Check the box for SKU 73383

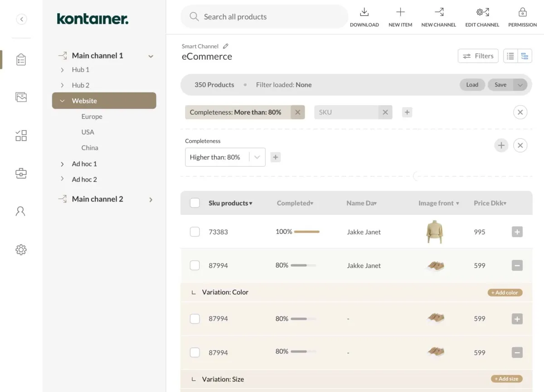(x=195, y=232)
